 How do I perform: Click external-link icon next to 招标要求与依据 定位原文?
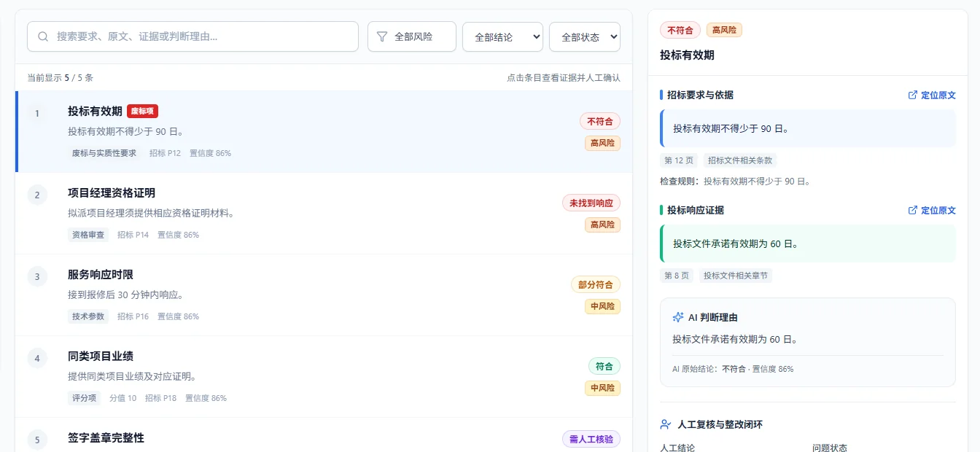coord(913,95)
